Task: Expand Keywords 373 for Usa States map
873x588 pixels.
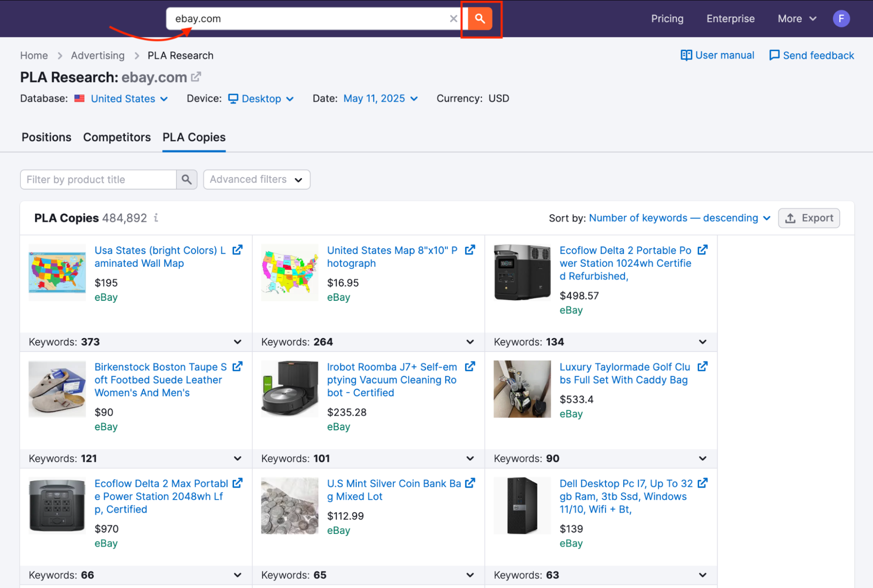Action: 237,342
